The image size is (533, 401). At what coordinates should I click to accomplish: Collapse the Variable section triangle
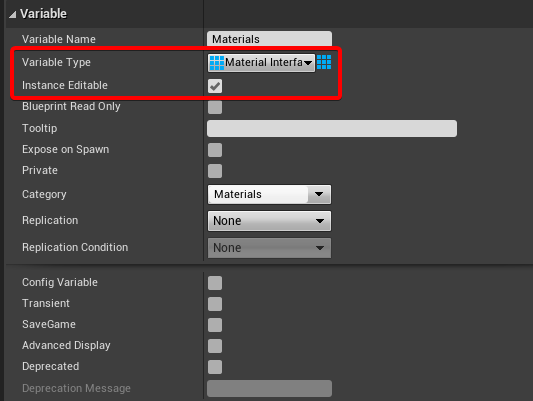coord(13,14)
